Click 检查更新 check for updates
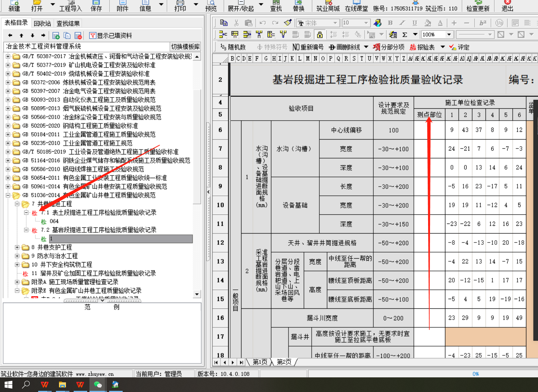This screenshot has height=392, width=538. pos(478,6)
